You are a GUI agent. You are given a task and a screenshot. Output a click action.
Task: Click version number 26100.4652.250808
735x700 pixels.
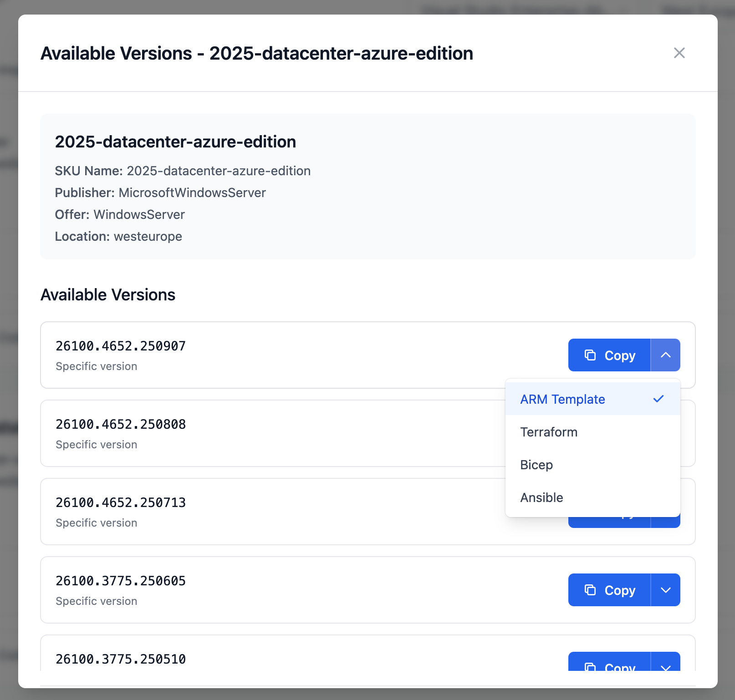click(121, 424)
